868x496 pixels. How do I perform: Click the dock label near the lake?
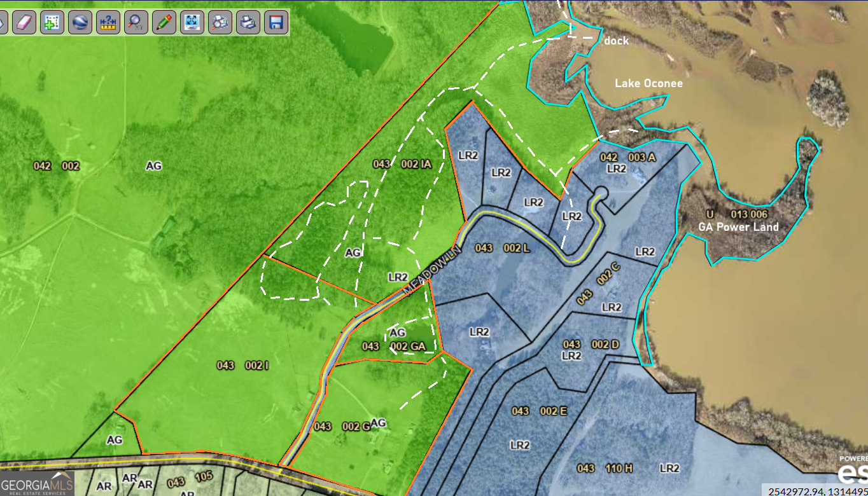[x=616, y=41]
